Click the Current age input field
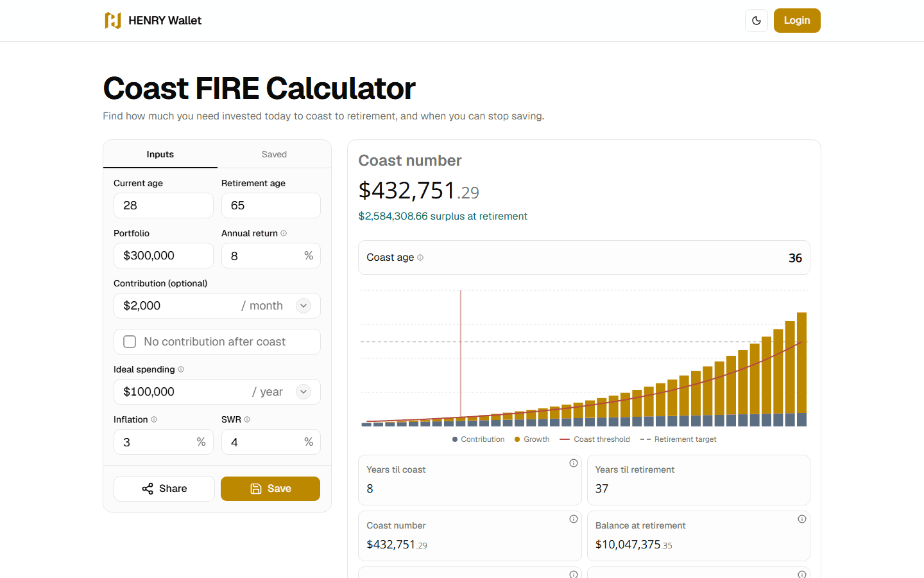 [x=164, y=206]
